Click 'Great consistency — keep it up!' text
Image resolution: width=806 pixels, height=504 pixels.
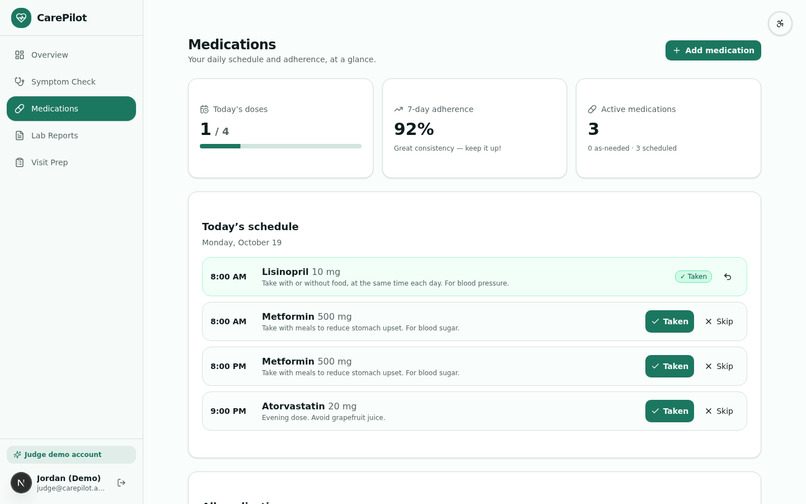[x=447, y=148]
